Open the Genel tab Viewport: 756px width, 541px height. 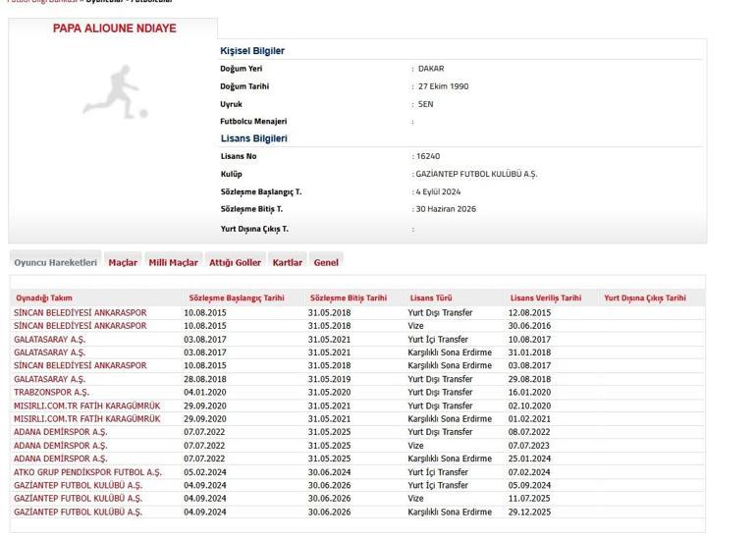326,262
